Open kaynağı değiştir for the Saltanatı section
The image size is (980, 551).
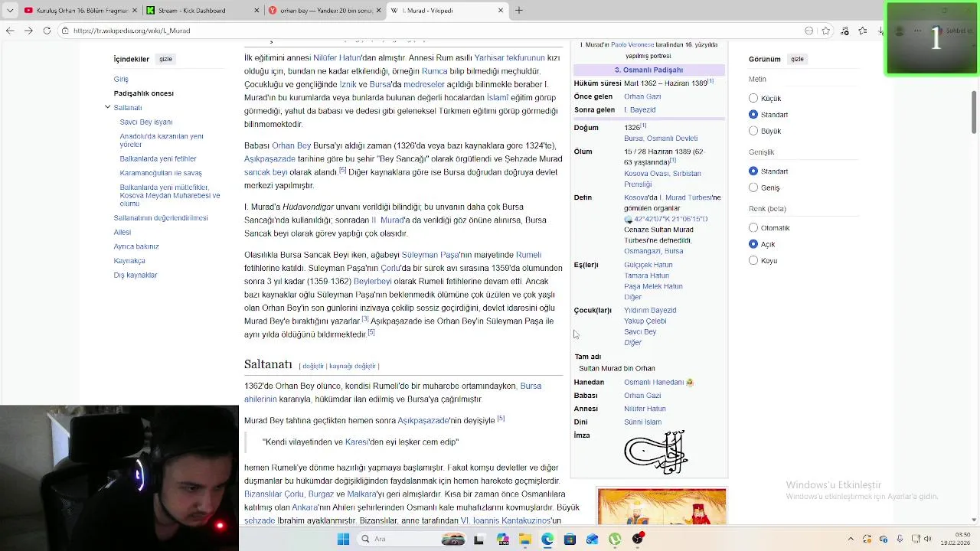click(352, 367)
